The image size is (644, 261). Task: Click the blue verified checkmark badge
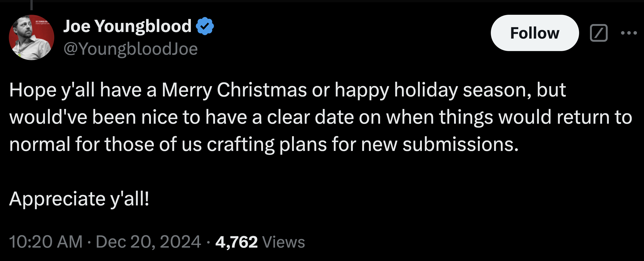click(205, 26)
